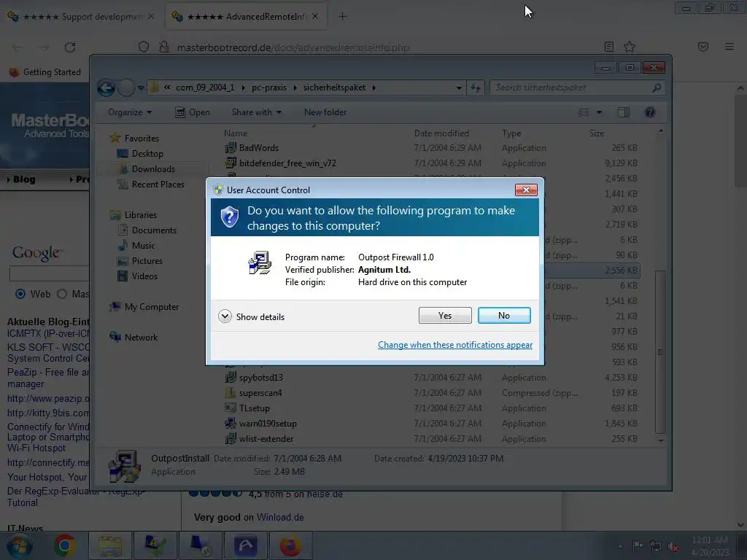Select the TLsetup file
The height and width of the screenshot is (560, 747).
[255, 408]
